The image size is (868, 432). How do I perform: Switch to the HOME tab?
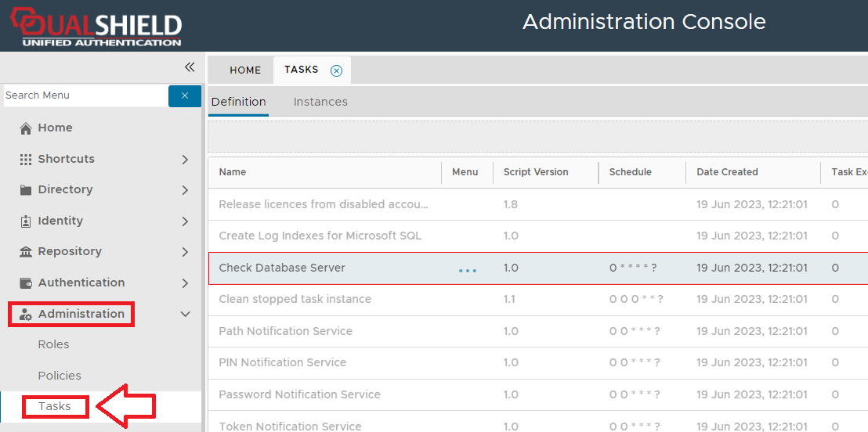[x=245, y=70]
